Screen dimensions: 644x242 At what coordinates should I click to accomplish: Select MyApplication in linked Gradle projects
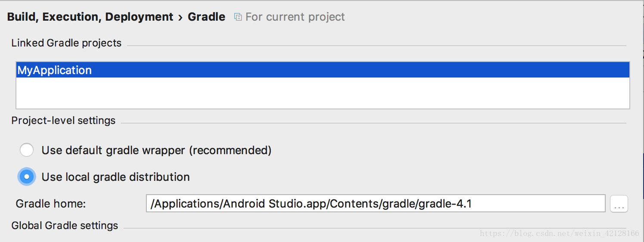55,70
